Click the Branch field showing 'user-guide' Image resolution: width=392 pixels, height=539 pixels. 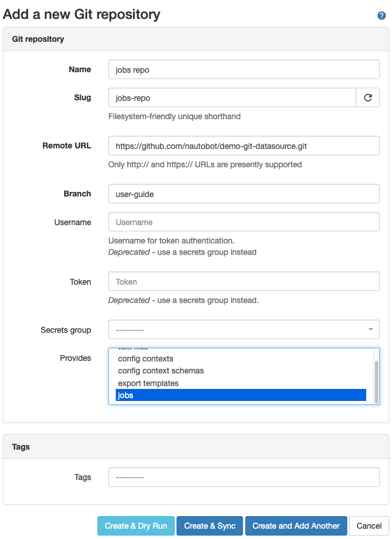tap(244, 194)
